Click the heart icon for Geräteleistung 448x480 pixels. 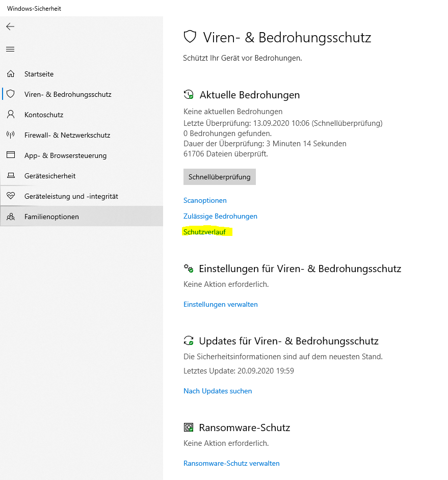click(11, 196)
